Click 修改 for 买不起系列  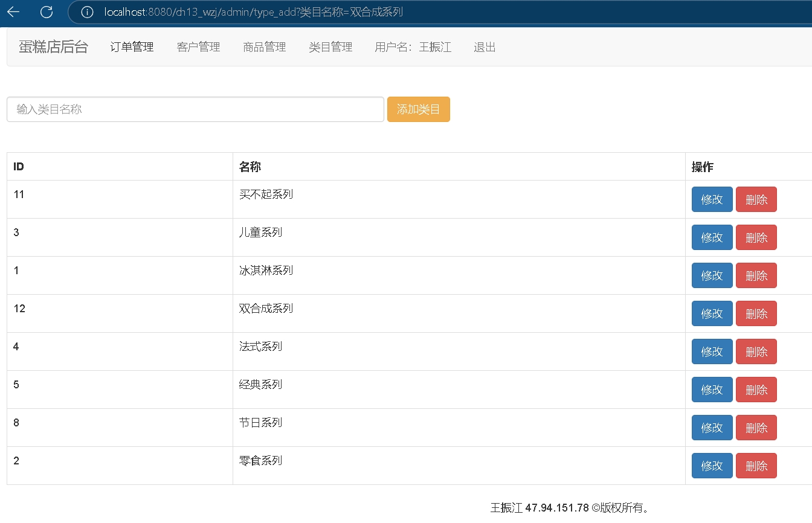click(712, 199)
